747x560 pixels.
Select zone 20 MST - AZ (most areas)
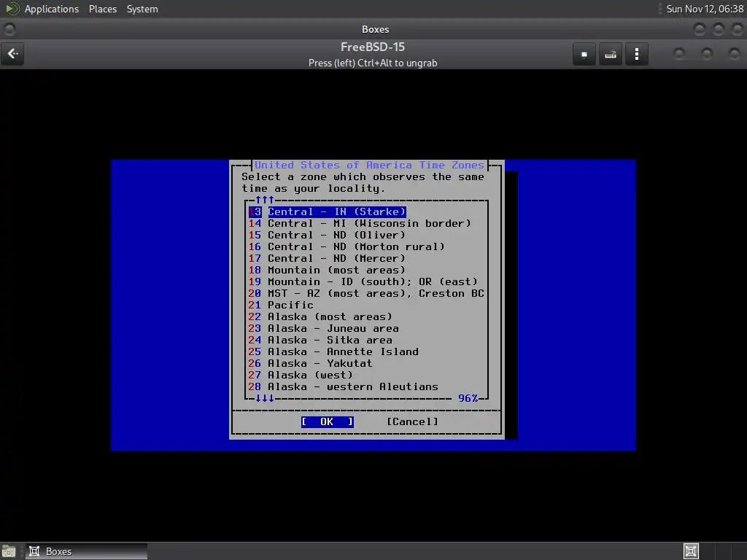366,293
